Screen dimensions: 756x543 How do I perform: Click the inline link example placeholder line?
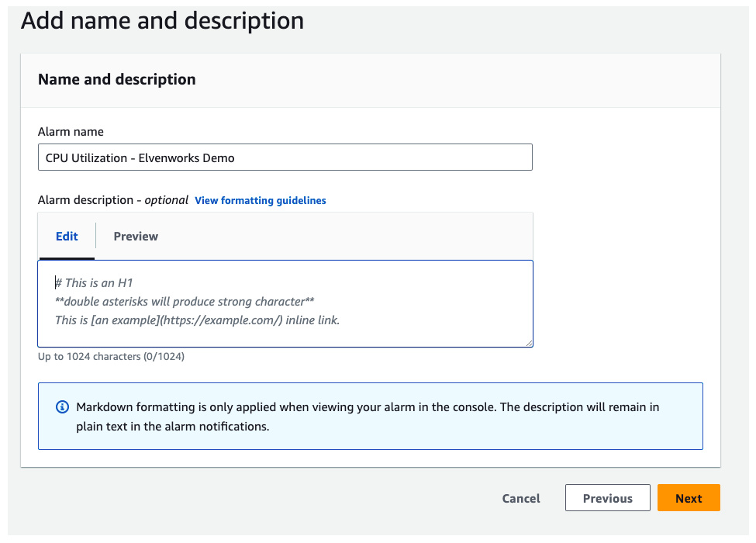(x=197, y=320)
